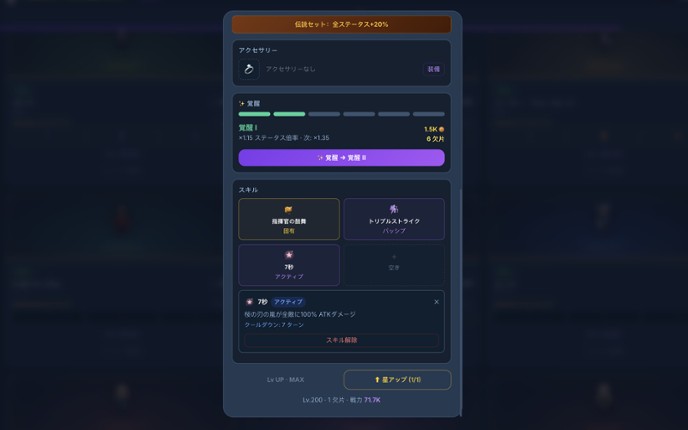Click the 装備 equip button for accessory
The height and width of the screenshot is (430, 688).
click(434, 69)
